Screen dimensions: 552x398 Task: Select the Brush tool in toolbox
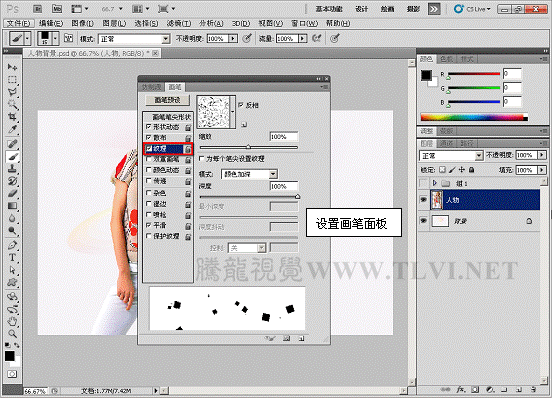click(12, 156)
